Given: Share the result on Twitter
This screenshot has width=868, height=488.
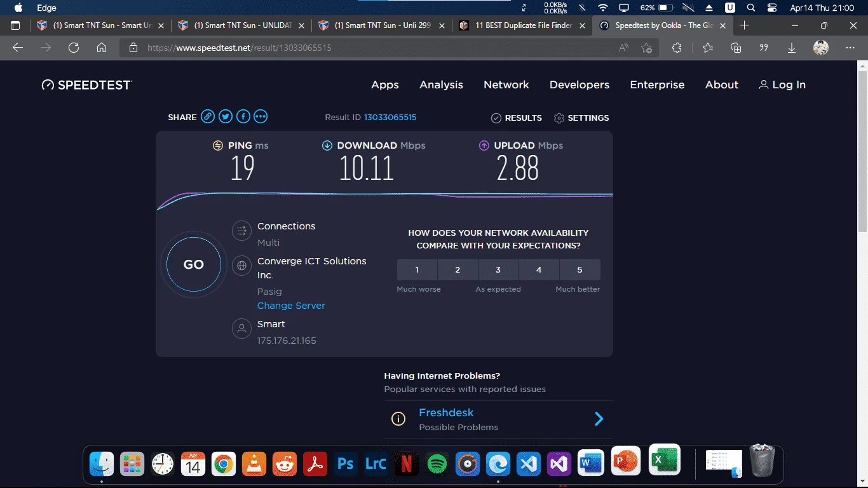Looking at the screenshot, I should [226, 117].
